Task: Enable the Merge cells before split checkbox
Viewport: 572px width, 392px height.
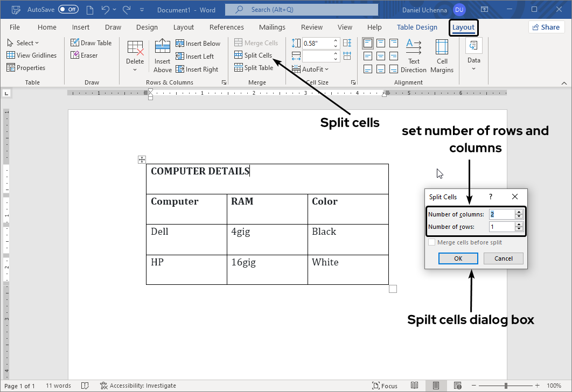Action: coord(431,242)
